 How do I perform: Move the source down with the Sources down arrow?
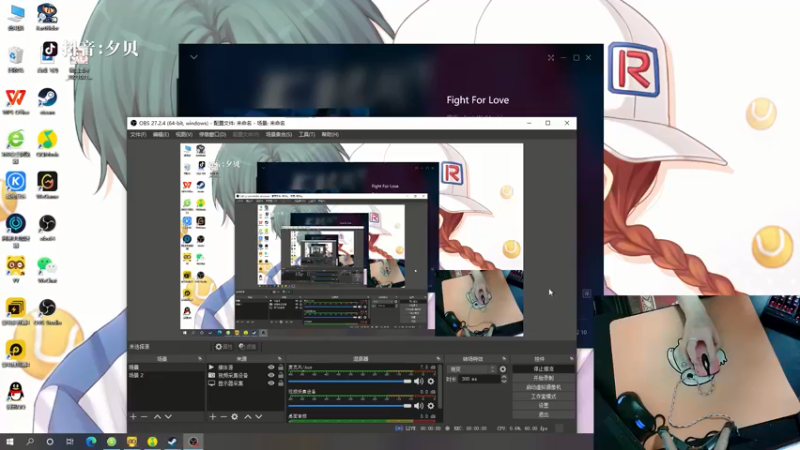pyautogui.click(x=259, y=417)
